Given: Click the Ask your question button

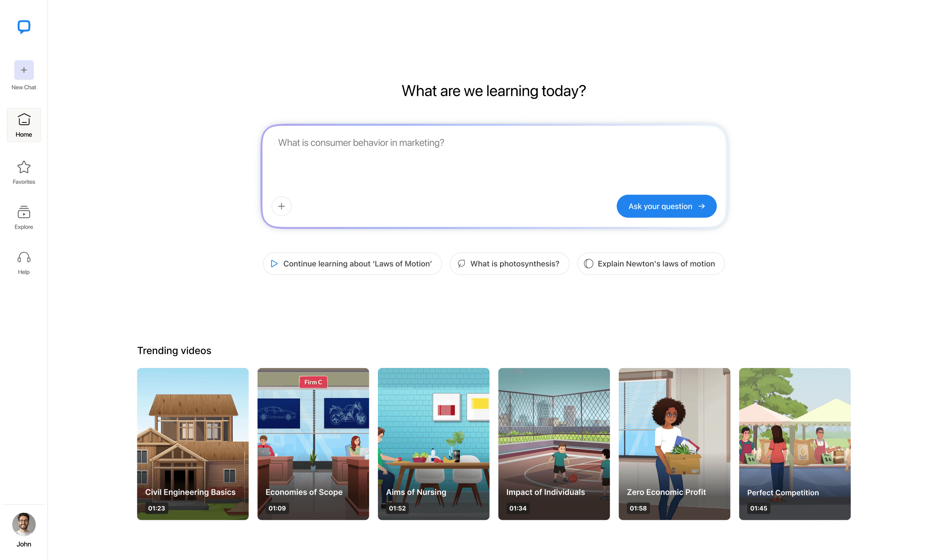Looking at the screenshot, I should pos(666,206).
